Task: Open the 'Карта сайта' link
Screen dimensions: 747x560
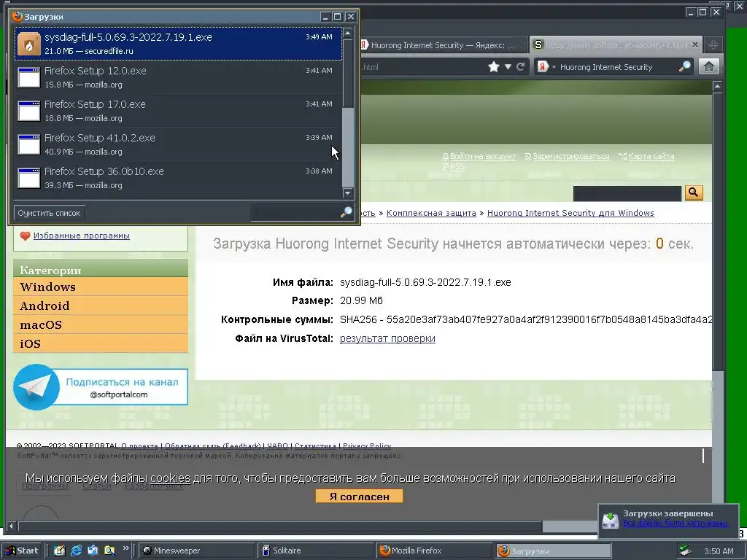Action: tap(651, 156)
